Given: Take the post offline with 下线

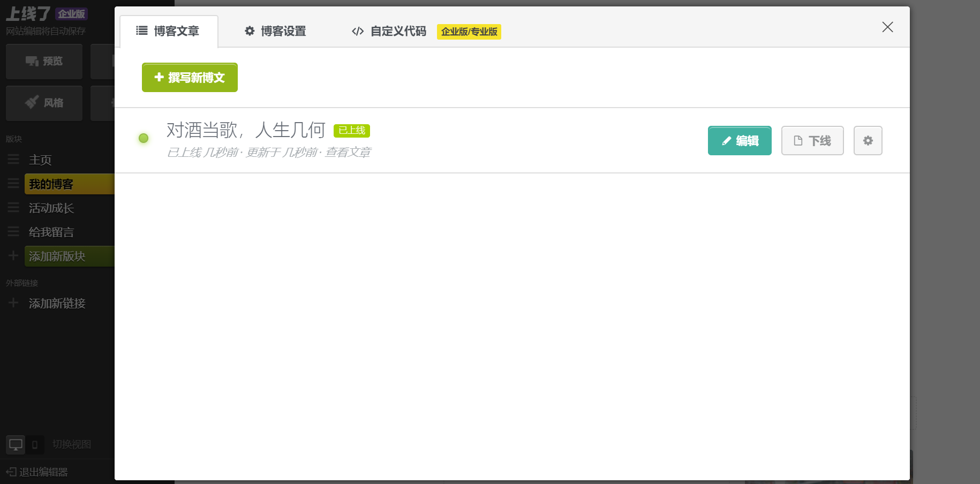Looking at the screenshot, I should [812, 141].
